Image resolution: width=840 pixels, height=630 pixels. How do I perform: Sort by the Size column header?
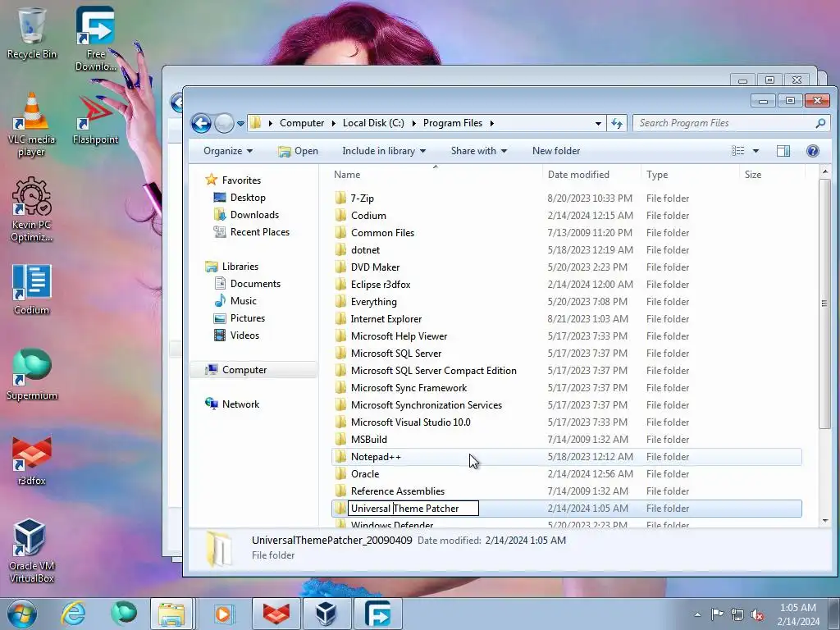click(x=771, y=175)
